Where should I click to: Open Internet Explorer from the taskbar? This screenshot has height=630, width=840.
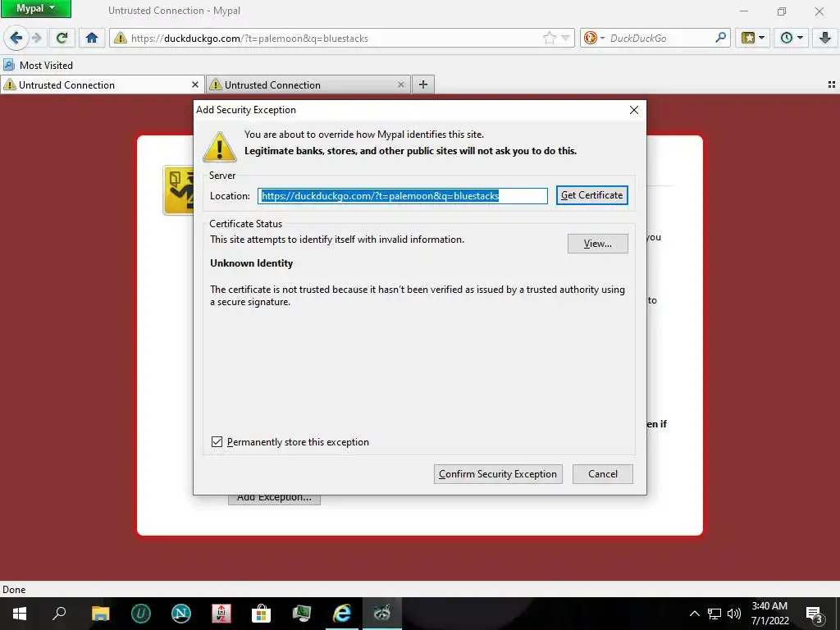coord(342,614)
